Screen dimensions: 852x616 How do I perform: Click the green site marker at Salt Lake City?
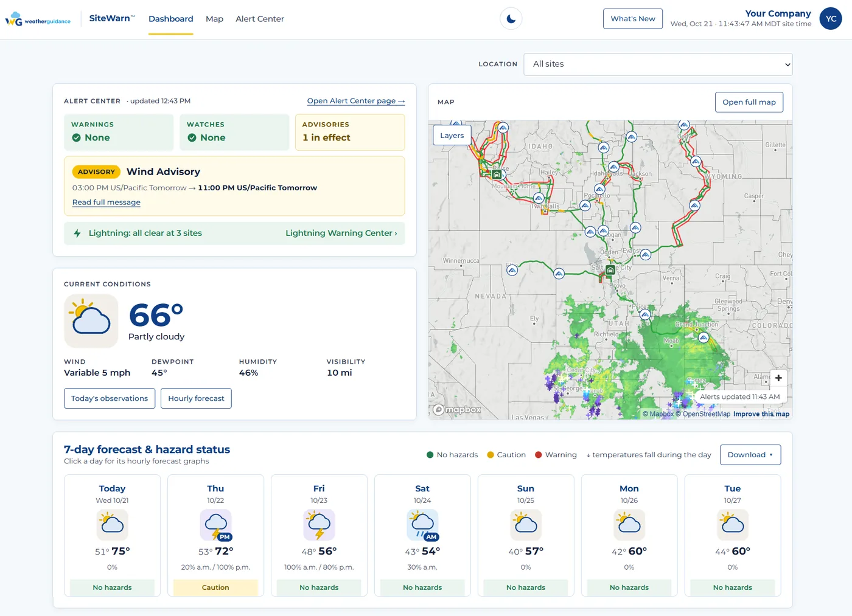tap(610, 270)
